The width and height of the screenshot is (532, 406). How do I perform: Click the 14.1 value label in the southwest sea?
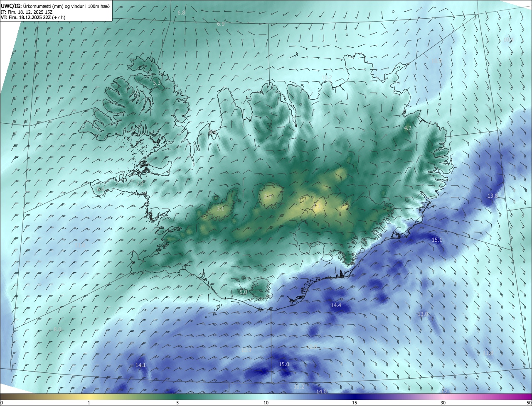(x=140, y=365)
